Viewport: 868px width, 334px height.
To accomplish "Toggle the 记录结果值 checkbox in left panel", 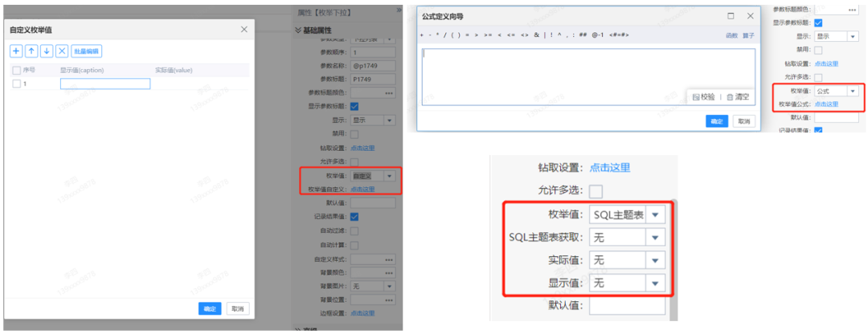I will 354,217.
